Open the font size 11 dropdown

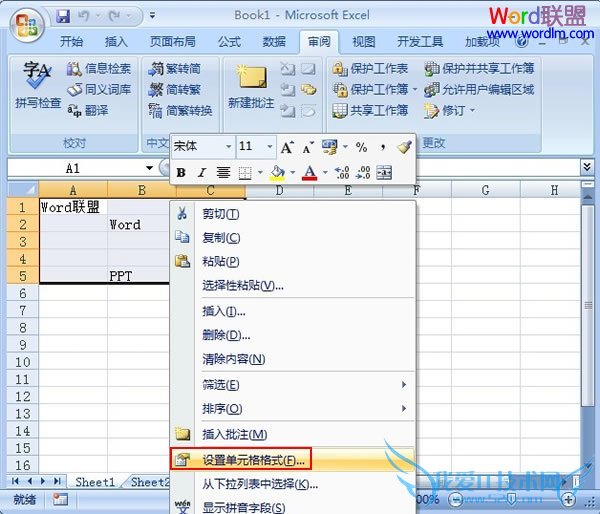pyautogui.click(x=270, y=147)
